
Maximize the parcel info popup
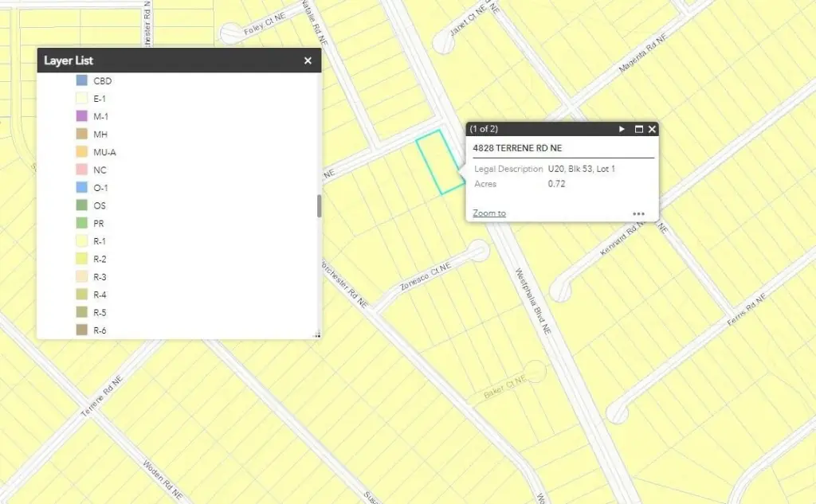coord(638,129)
